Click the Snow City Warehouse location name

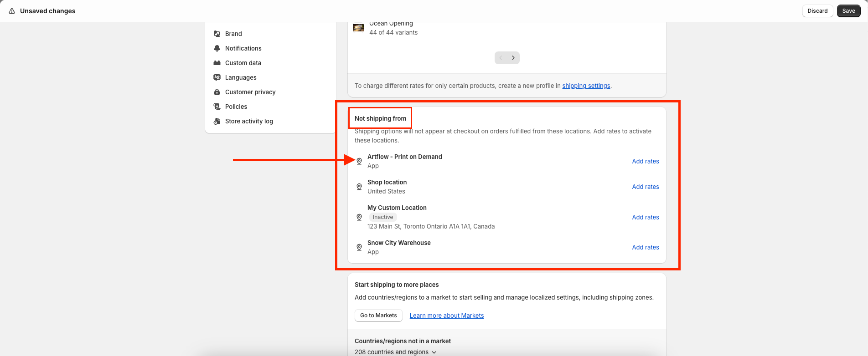(x=399, y=243)
